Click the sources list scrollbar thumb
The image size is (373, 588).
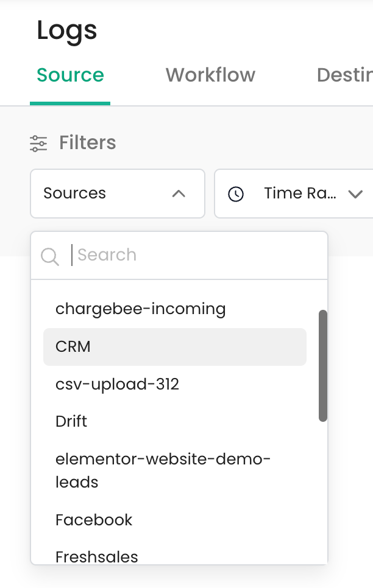coord(322,366)
